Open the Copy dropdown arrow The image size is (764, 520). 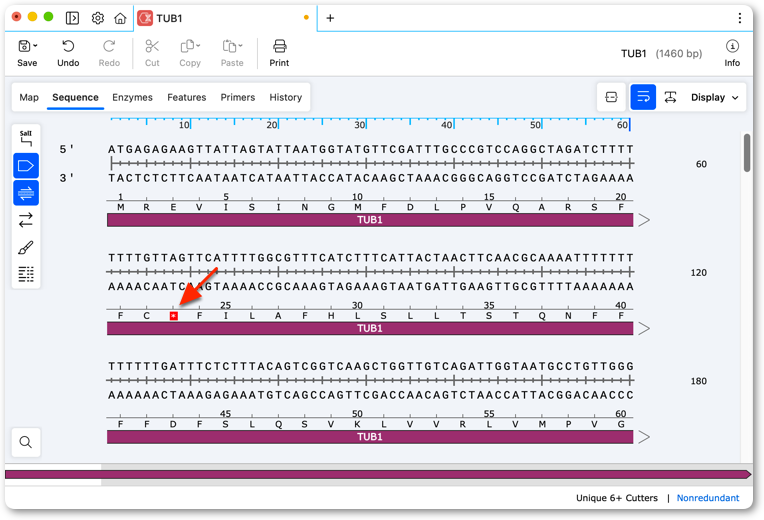(x=198, y=46)
